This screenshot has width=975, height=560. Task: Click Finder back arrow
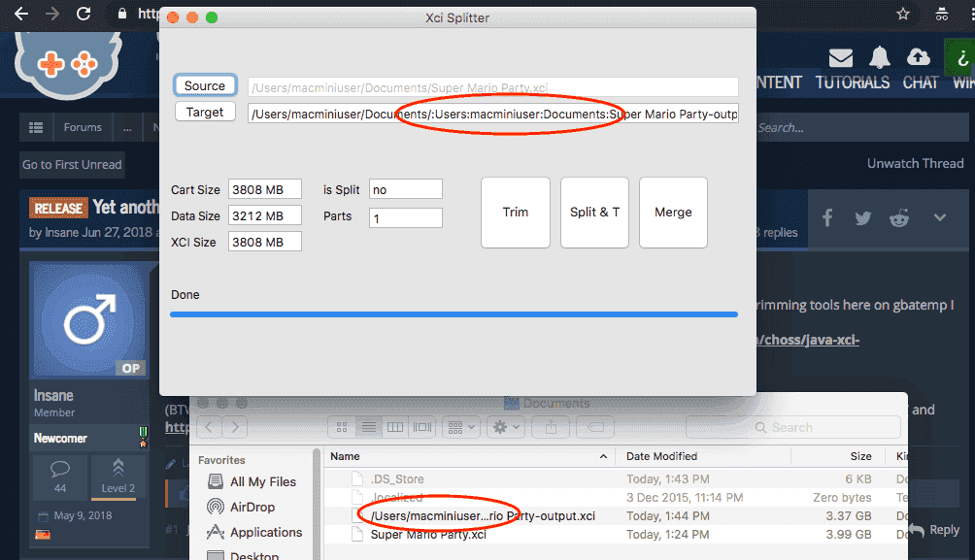[x=210, y=427]
